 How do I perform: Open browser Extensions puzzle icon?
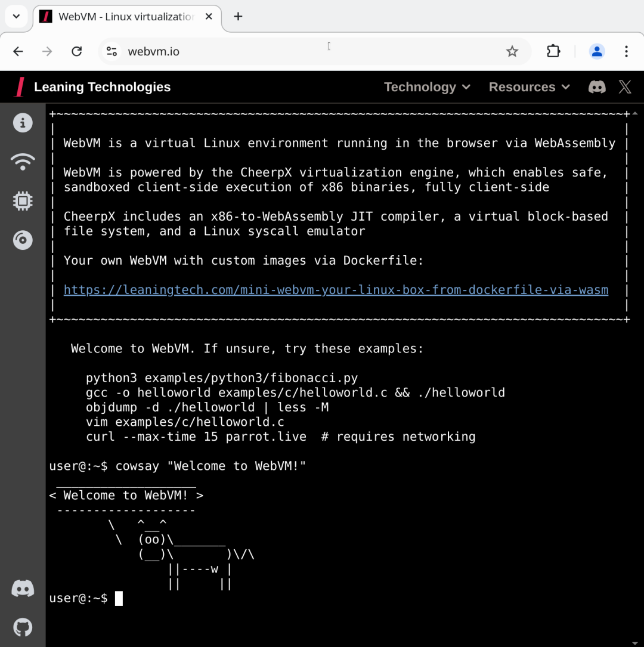click(553, 51)
